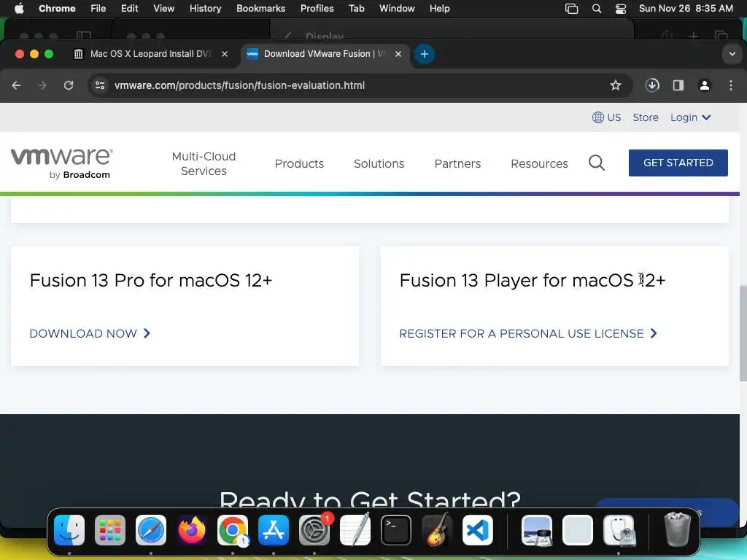This screenshot has width=747, height=560.
Task: Launch Firefox from the Dock
Action: (x=192, y=530)
